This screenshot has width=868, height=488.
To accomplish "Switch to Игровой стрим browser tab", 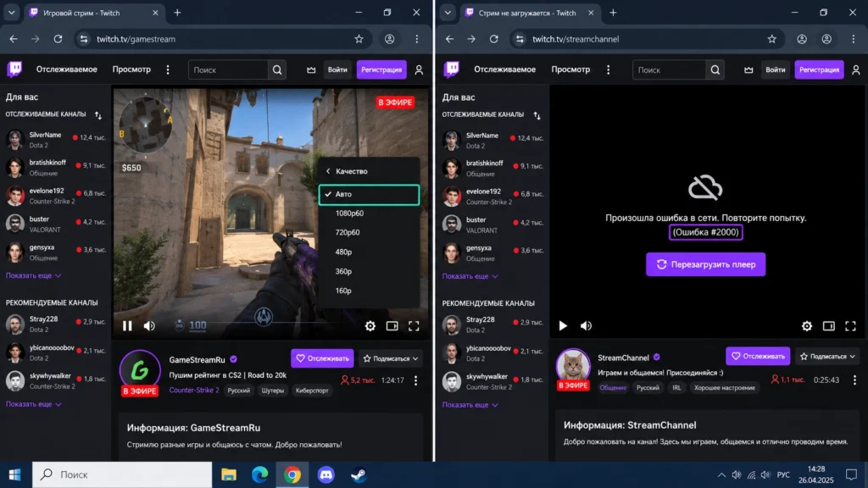I will click(x=94, y=13).
